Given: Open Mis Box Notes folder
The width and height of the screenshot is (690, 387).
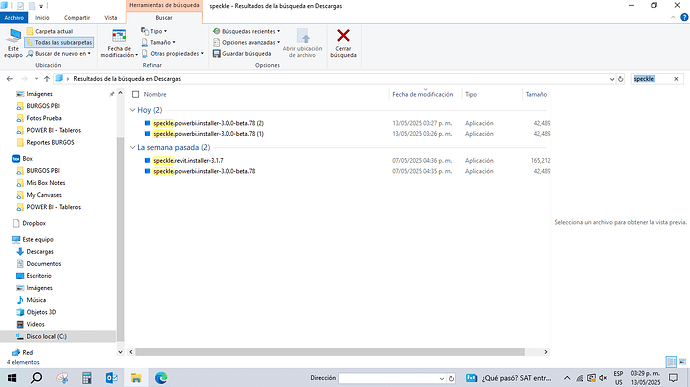Looking at the screenshot, I should point(46,183).
